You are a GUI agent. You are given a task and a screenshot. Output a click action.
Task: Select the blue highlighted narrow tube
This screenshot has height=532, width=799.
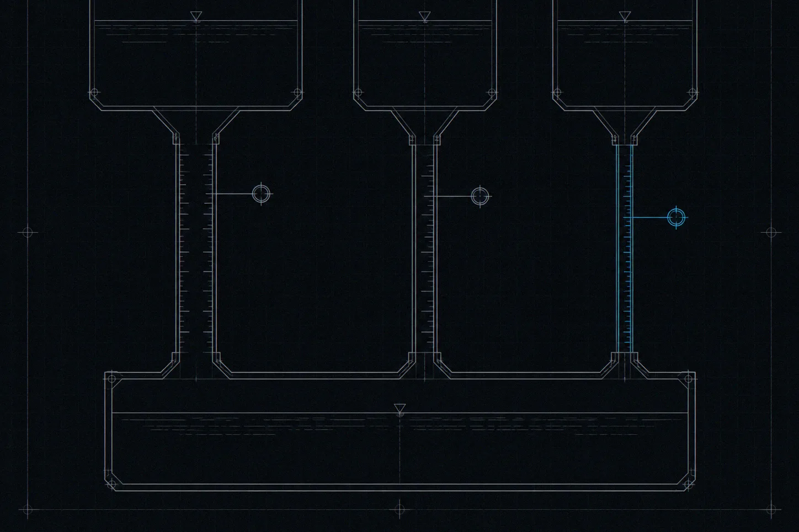[x=624, y=248]
